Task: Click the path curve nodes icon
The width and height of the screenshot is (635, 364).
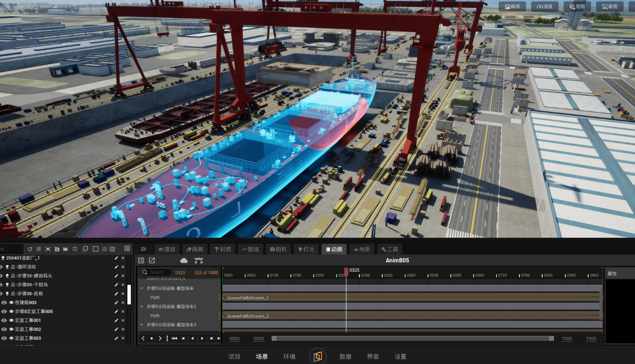Action: [198, 260]
